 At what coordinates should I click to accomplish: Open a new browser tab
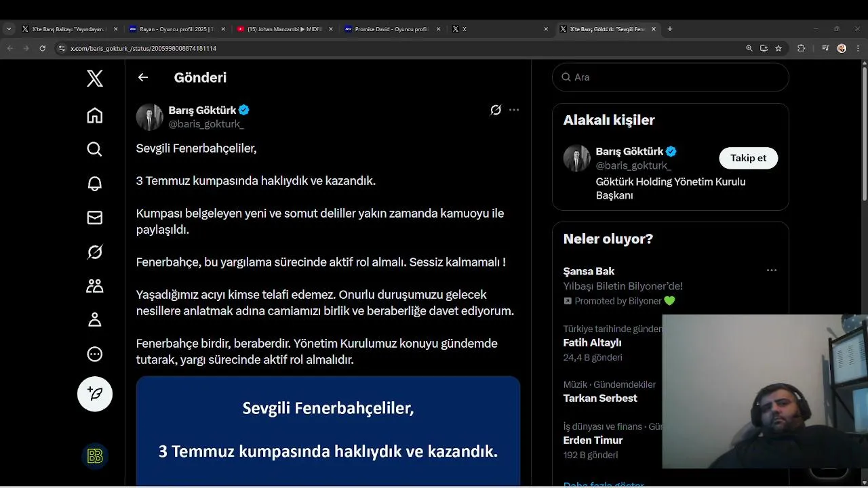(x=670, y=29)
